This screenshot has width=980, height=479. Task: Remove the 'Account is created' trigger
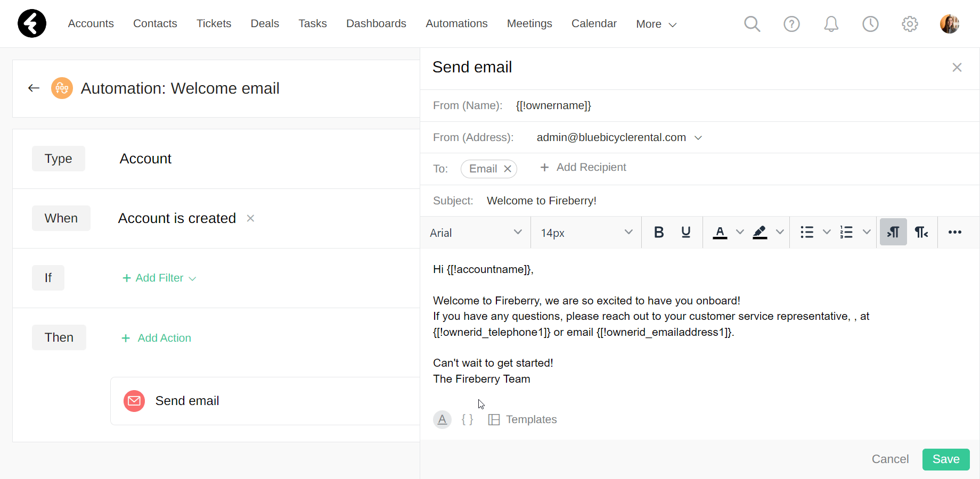coord(250,218)
